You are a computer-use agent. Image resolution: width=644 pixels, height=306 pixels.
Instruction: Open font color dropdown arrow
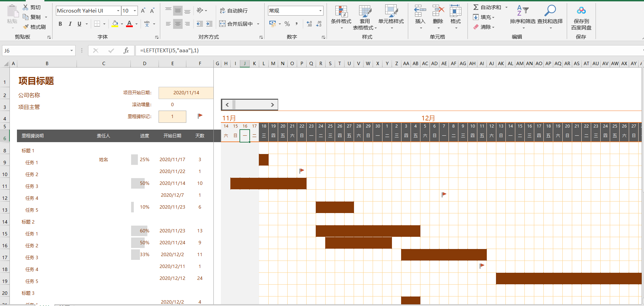click(137, 24)
